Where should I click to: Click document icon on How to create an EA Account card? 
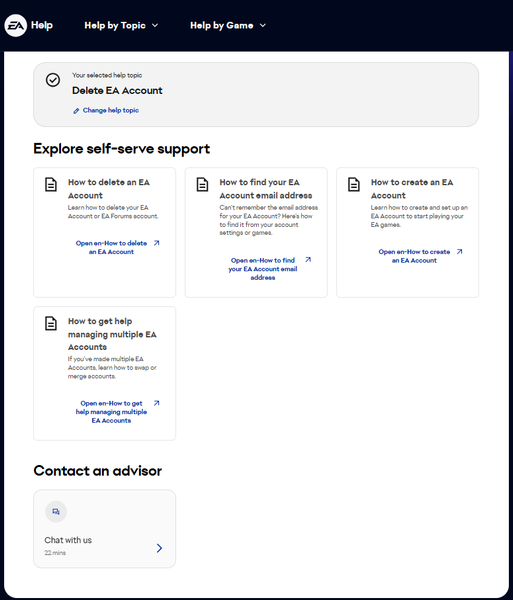click(x=354, y=184)
